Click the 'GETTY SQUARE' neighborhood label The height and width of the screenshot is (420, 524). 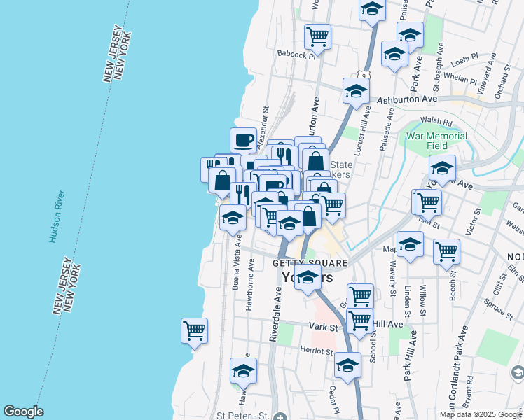[310, 263]
